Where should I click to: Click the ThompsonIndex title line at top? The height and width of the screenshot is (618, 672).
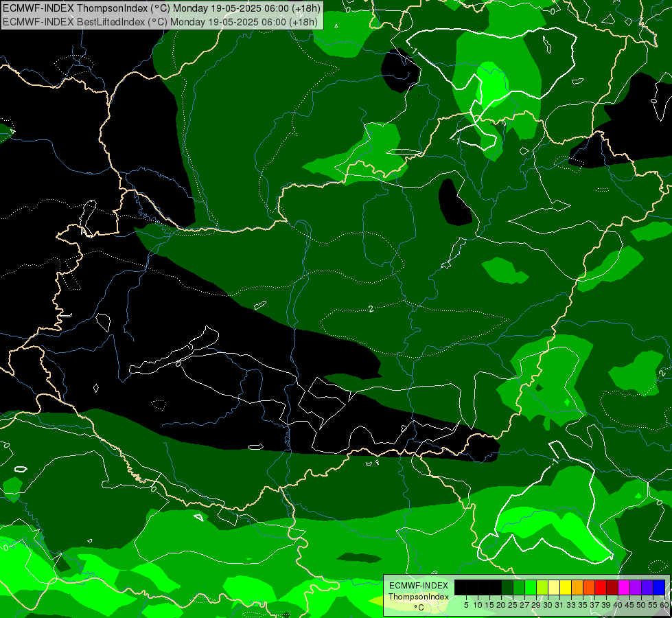(x=161, y=8)
